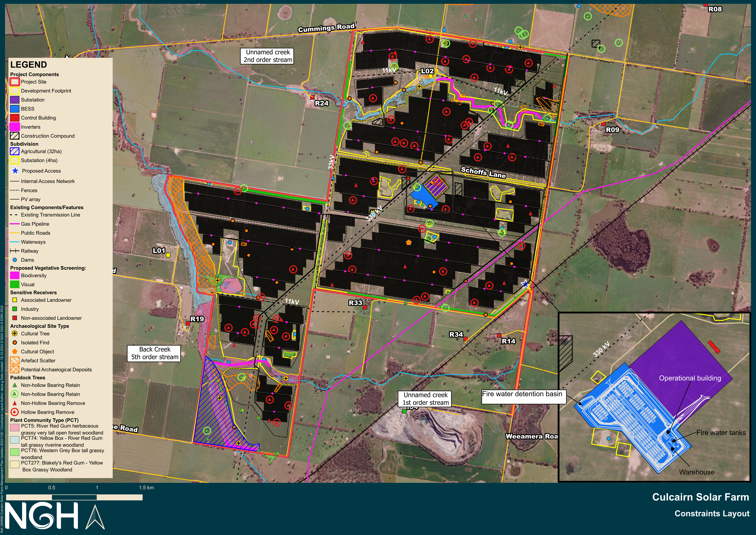Click the Warehouse label in inset
This screenshot has height=535, width=756.
[697, 472]
